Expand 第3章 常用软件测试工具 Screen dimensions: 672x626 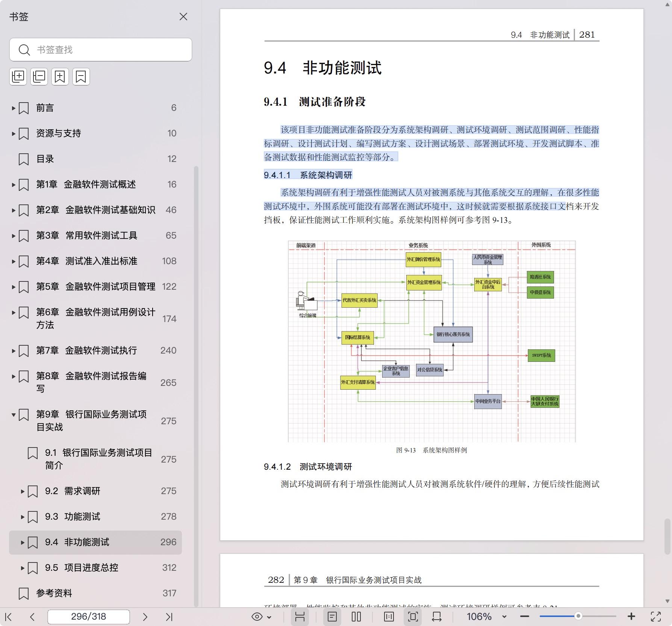pos(14,236)
